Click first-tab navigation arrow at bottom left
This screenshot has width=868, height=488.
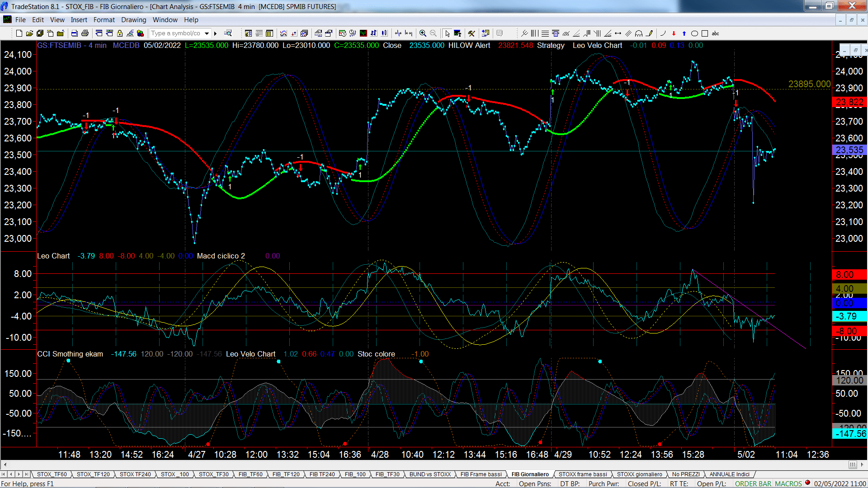point(4,474)
